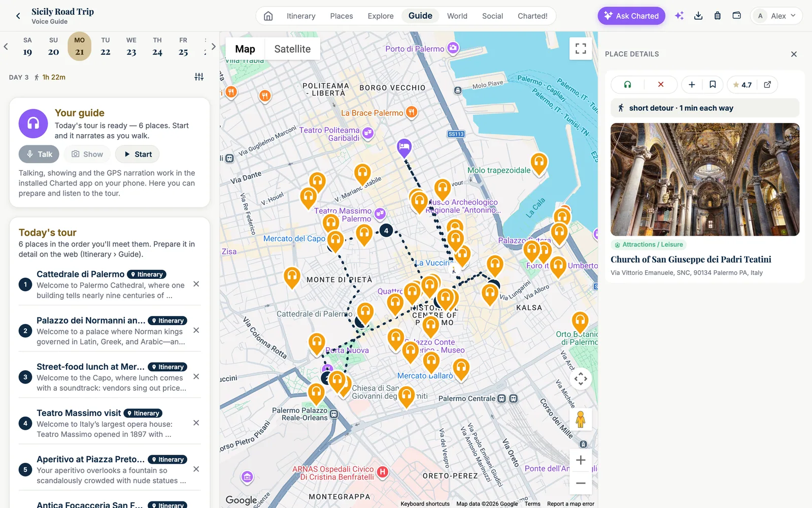The width and height of the screenshot is (812, 508).
Task: Open the Charted! tab
Action: tap(532, 16)
